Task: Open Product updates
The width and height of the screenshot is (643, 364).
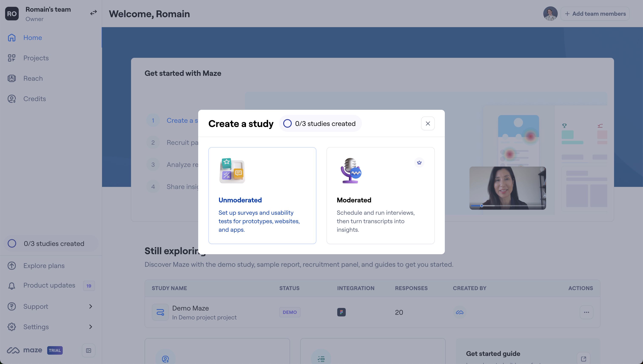Action: point(51,285)
